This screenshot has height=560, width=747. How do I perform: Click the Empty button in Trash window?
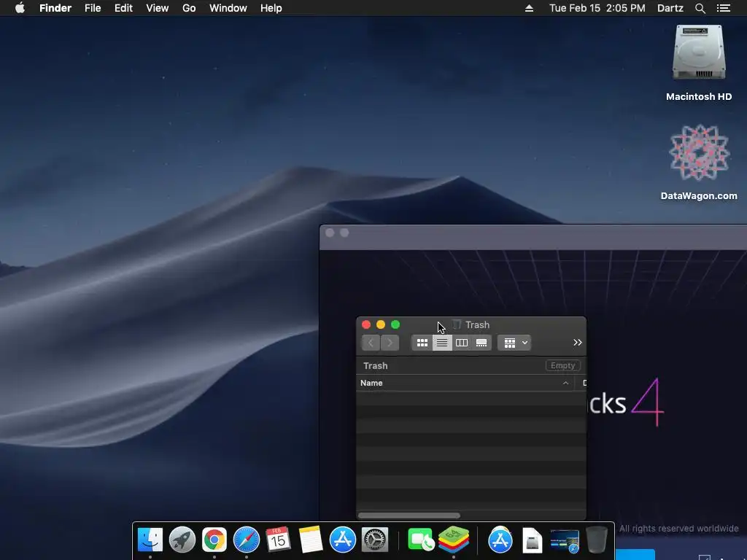tap(562, 365)
